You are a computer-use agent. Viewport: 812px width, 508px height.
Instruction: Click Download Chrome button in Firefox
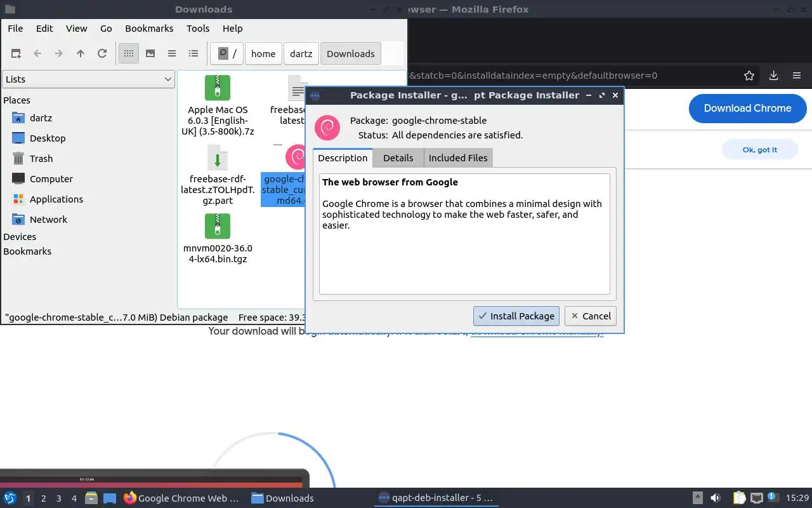(x=748, y=109)
